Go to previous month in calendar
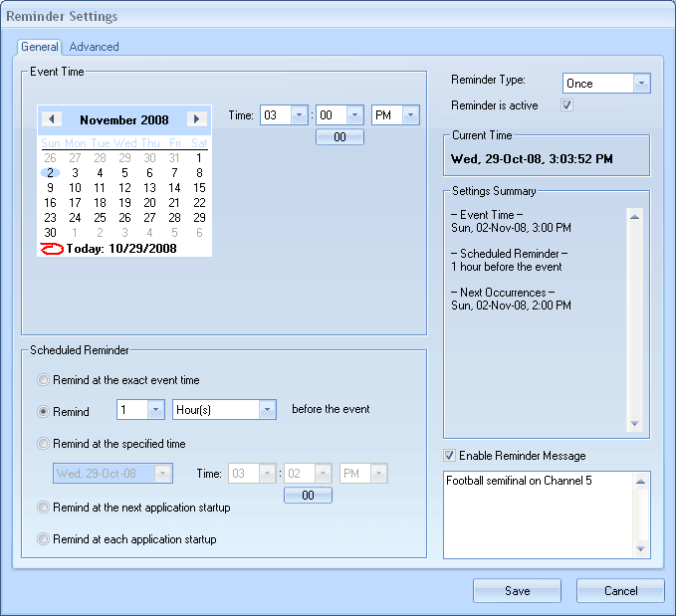The height and width of the screenshot is (616, 676). point(52,119)
